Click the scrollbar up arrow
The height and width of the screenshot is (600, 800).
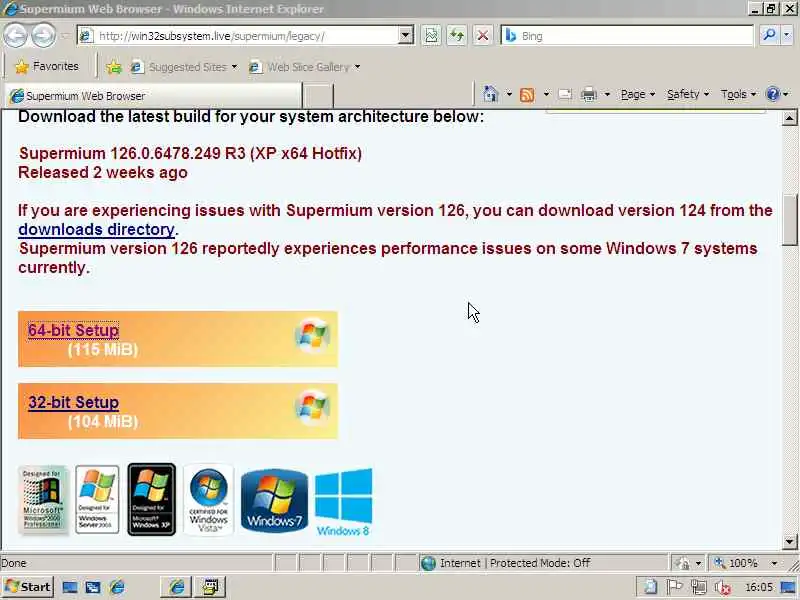click(789, 118)
